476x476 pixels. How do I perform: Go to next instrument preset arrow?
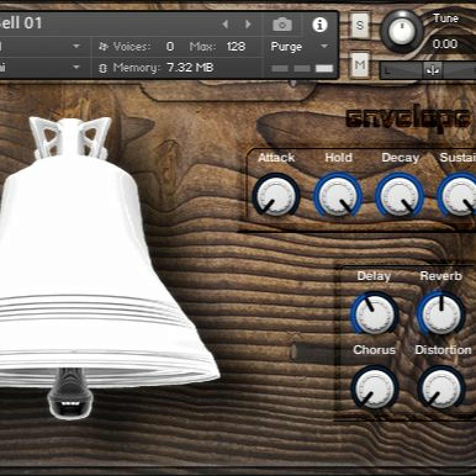click(x=248, y=24)
